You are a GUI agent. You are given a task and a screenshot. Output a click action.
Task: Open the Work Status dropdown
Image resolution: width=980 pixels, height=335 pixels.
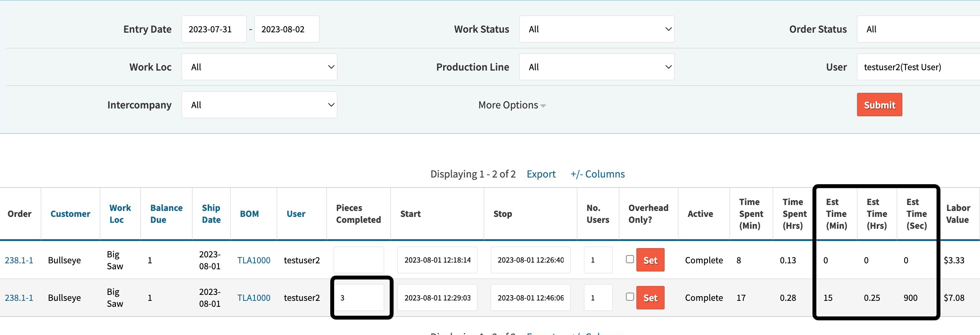[596, 29]
